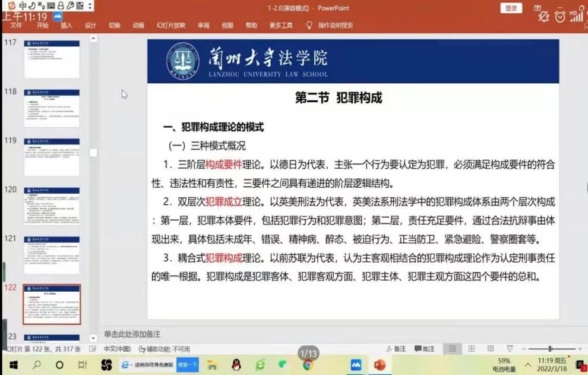The width and height of the screenshot is (588, 375).
Task: Open the 切换 transitions tab
Action: [x=115, y=25]
